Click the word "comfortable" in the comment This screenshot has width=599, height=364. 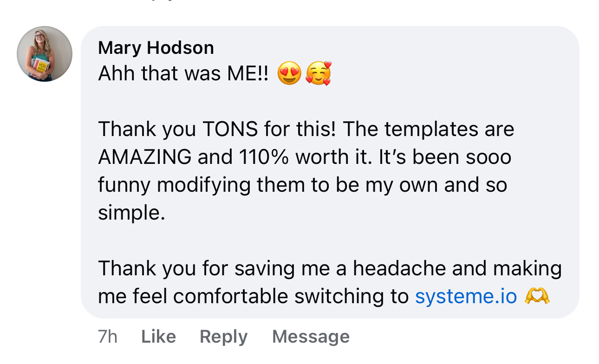click(231, 296)
